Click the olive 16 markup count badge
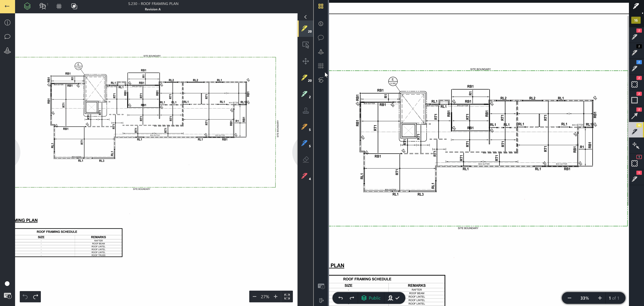Screen dimensions: 644x306 click(636, 20)
